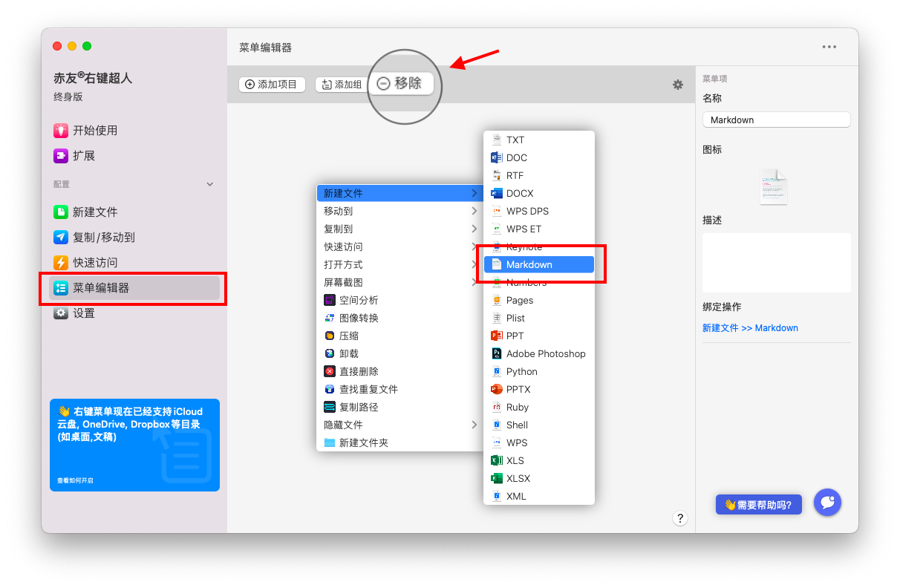This screenshot has height=588, width=900.
Task: Click the Adobe Photoshop icon in the submenu
Action: (x=497, y=353)
